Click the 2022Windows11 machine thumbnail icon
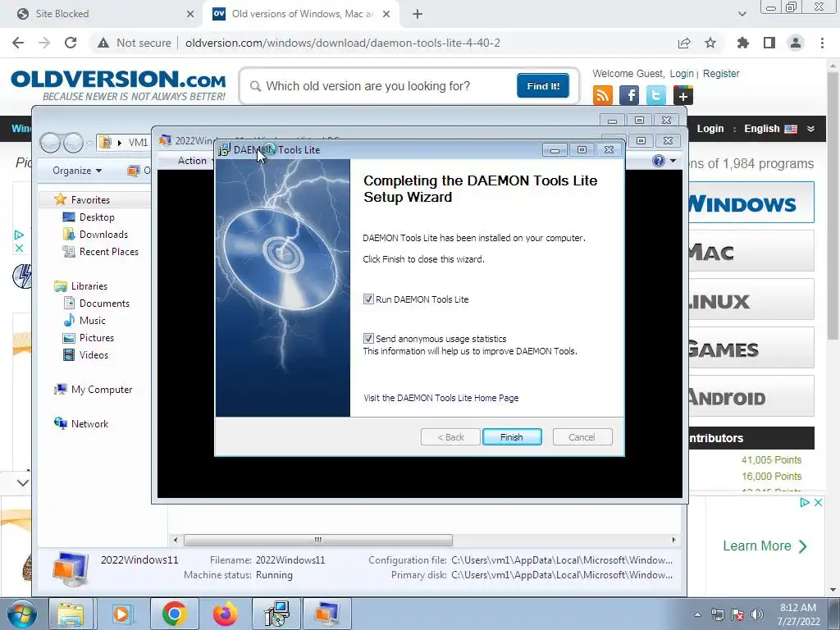Screen dimensions: 840x630 71,569
